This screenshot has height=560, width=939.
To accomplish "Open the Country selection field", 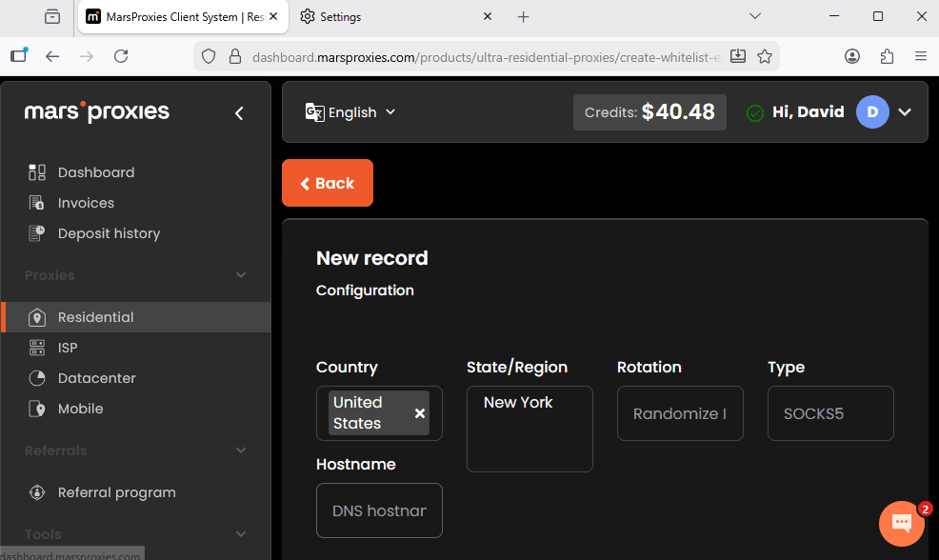I will point(379,413).
